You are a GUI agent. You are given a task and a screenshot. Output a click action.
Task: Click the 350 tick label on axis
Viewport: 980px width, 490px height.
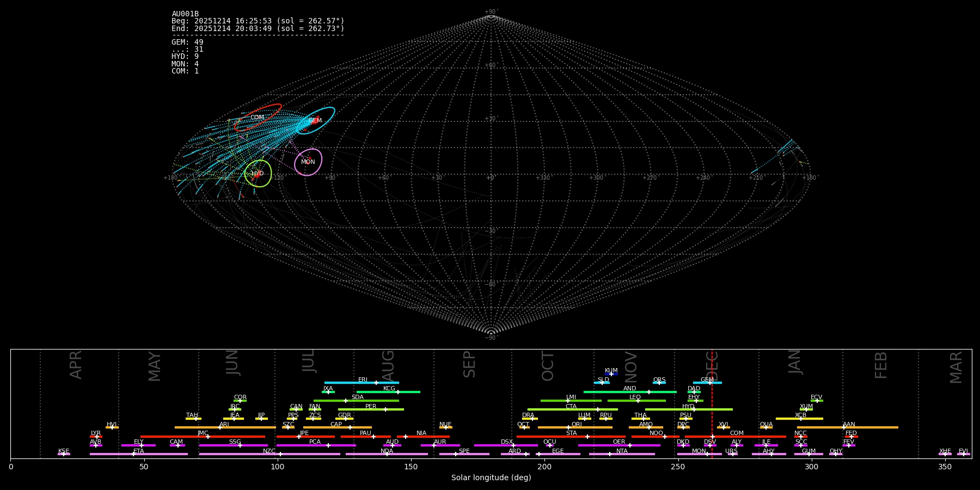click(945, 467)
